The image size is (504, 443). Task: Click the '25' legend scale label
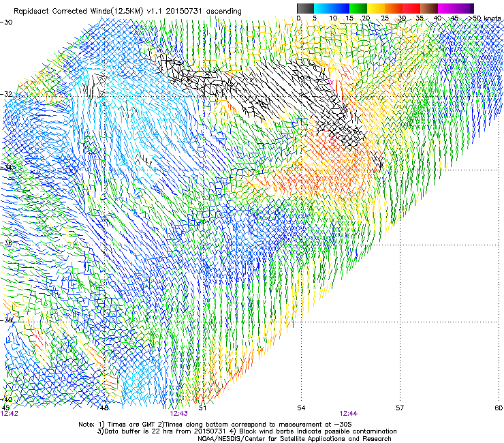pos(385,18)
